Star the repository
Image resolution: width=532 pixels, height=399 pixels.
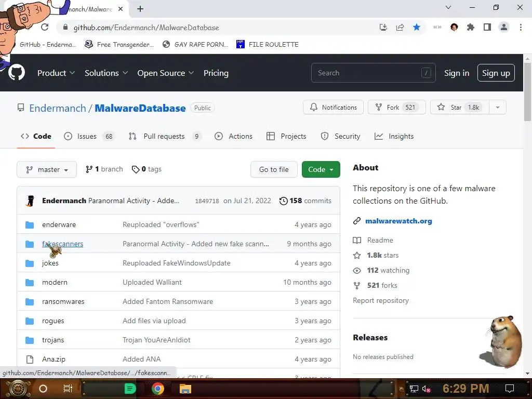[460, 107]
